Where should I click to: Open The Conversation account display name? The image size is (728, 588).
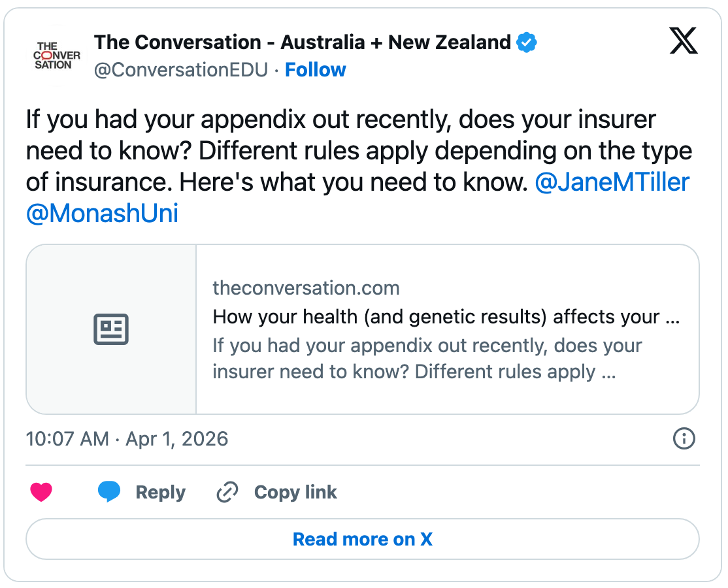(x=302, y=43)
